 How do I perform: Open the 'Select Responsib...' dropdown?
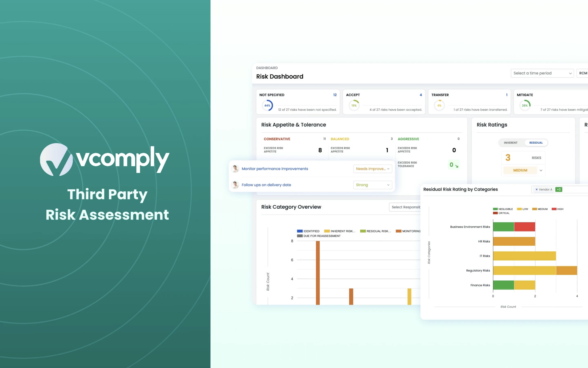click(405, 207)
